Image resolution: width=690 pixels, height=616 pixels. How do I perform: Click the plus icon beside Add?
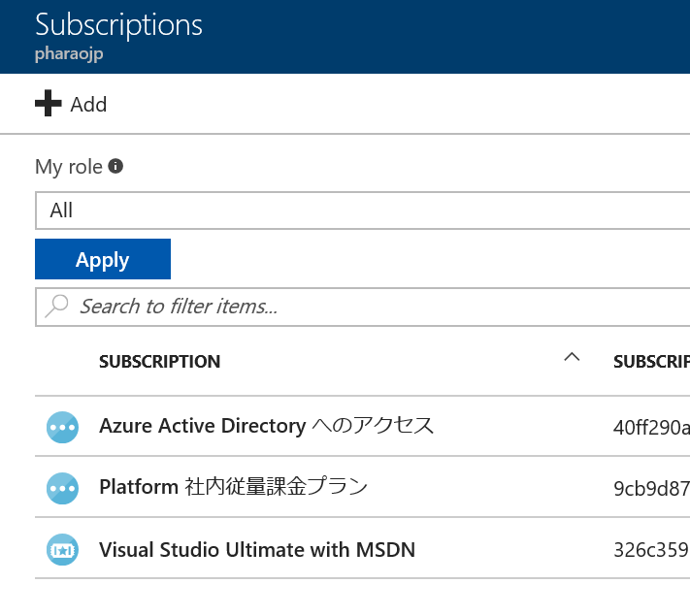point(48,104)
